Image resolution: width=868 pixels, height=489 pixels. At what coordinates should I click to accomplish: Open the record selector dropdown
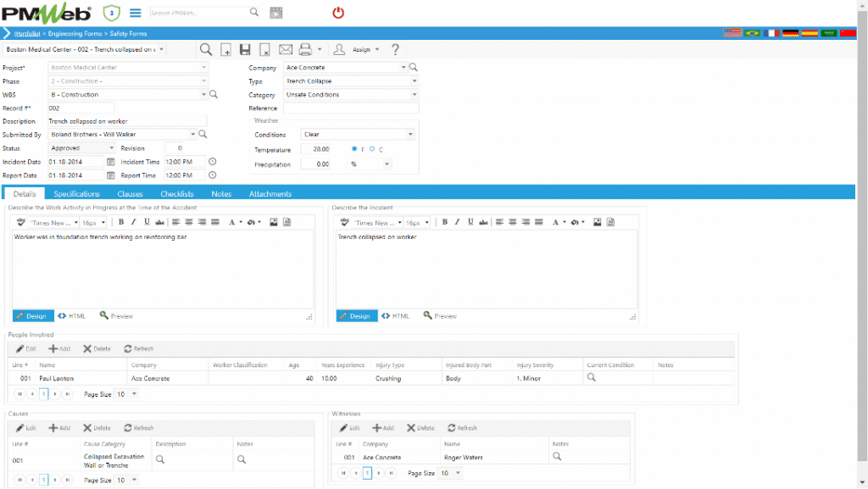[161, 49]
